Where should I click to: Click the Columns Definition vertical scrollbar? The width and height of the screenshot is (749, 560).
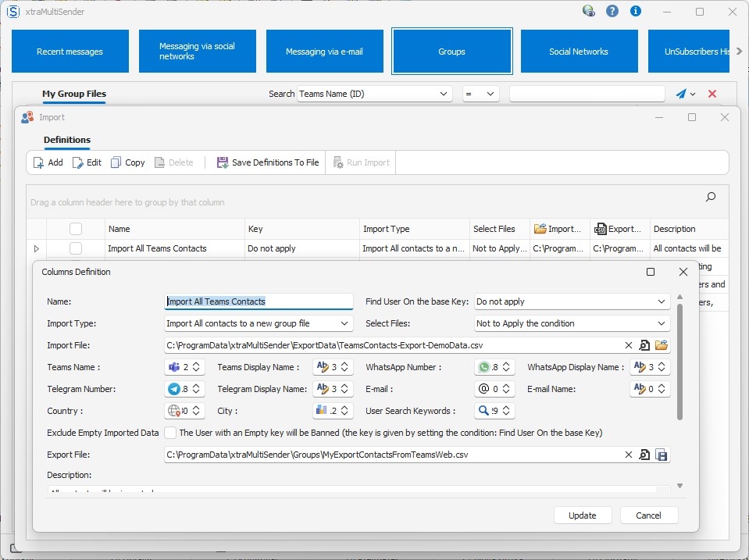[x=679, y=362]
